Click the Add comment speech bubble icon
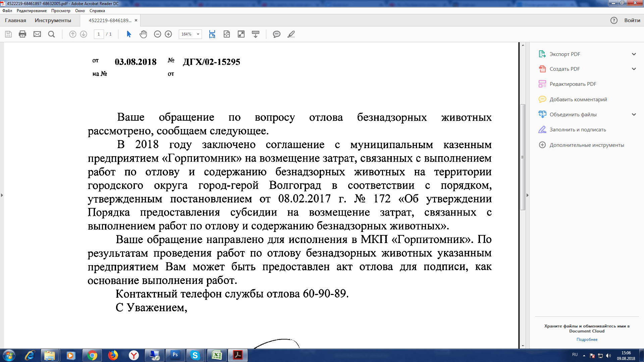The image size is (644, 362). pos(276,34)
